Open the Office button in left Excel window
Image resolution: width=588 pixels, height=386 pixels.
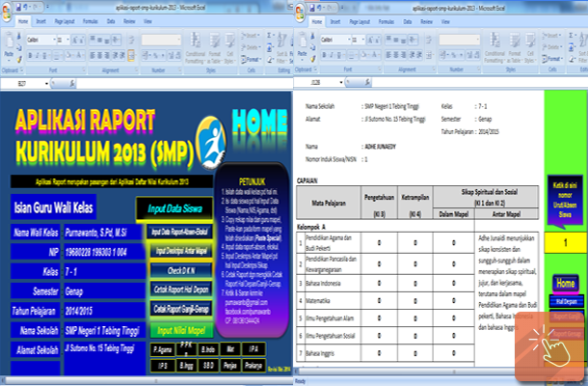[x=7, y=13]
